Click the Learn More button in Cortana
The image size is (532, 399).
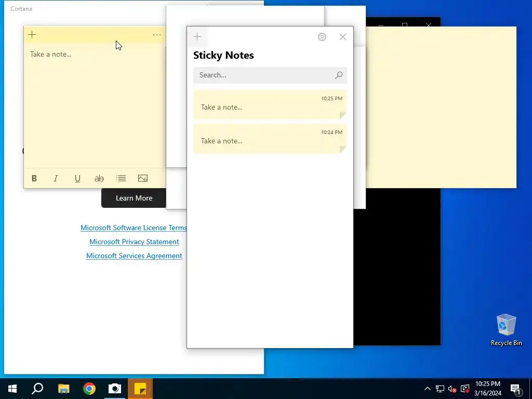[x=134, y=198]
